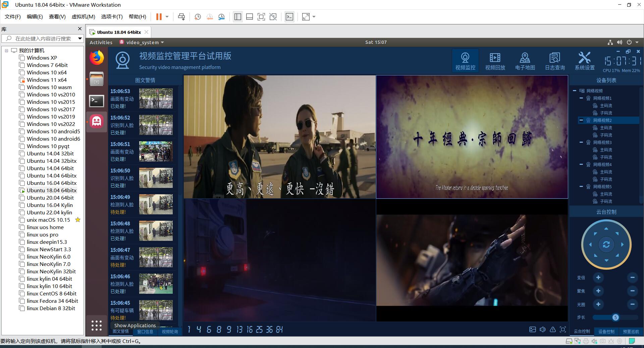Viewport: 644px width, 348px height.
Task: Click the alarm warning triangle icon
Action: [553, 330]
